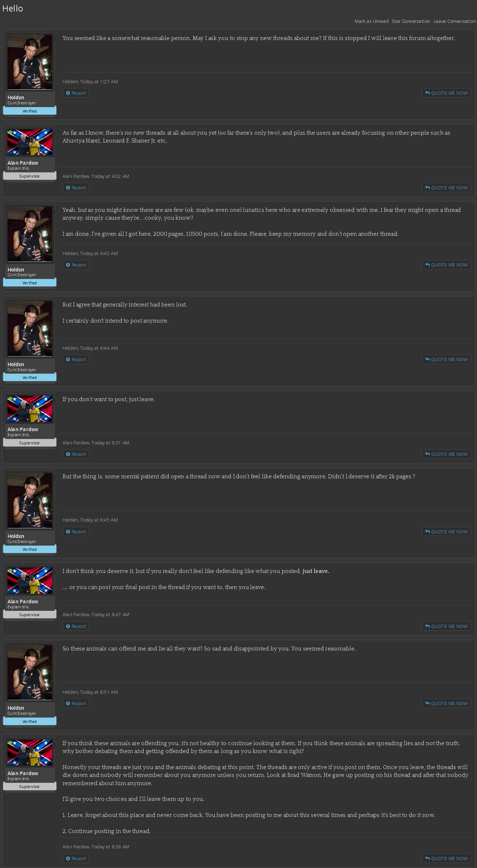The width and height of the screenshot is (477, 868).
Task: Quote Alan Pardew's 4:02 AM reply
Action: click(446, 188)
